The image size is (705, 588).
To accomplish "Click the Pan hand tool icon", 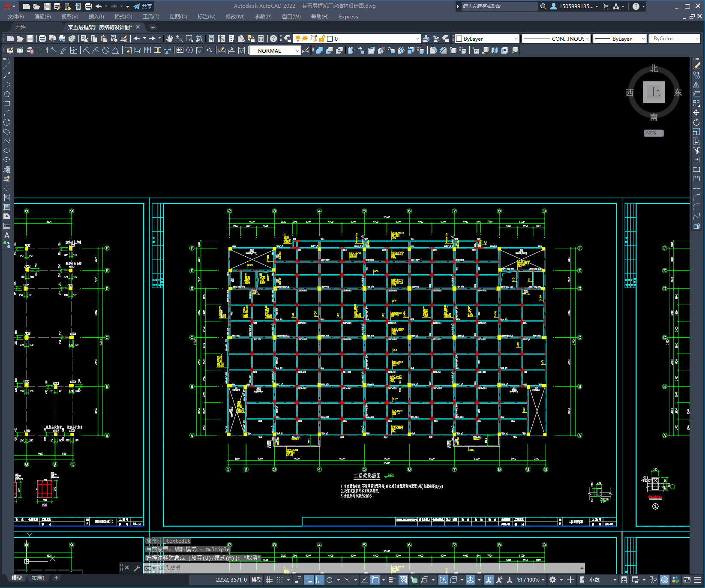I will click(170, 39).
